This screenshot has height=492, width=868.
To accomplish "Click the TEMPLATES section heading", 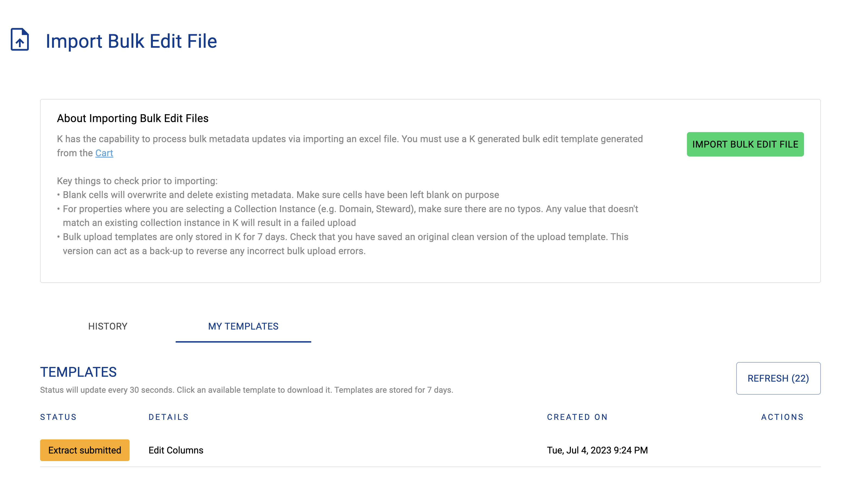I will (x=78, y=372).
